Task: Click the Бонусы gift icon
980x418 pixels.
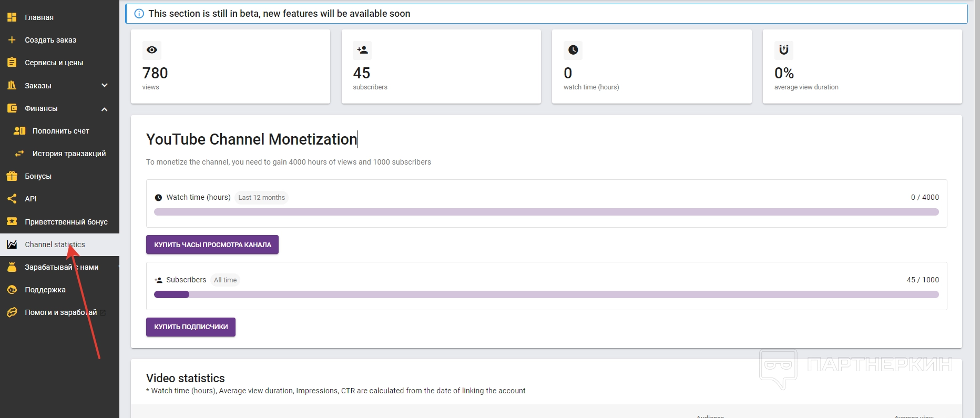Action: point(12,176)
